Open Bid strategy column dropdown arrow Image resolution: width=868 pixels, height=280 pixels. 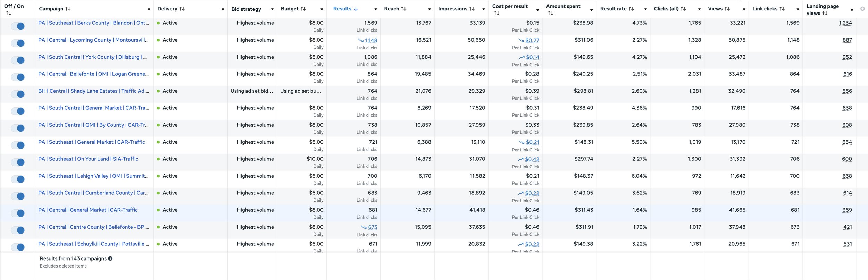(272, 9)
